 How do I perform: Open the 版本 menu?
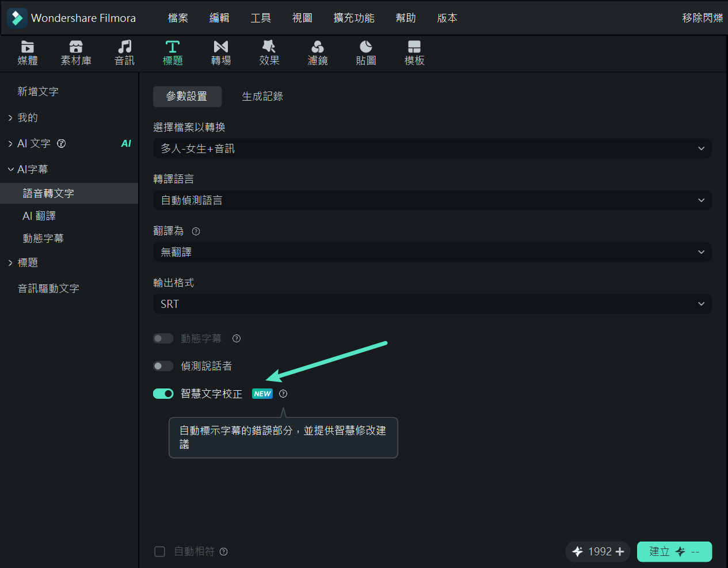pyautogui.click(x=447, y=18)
